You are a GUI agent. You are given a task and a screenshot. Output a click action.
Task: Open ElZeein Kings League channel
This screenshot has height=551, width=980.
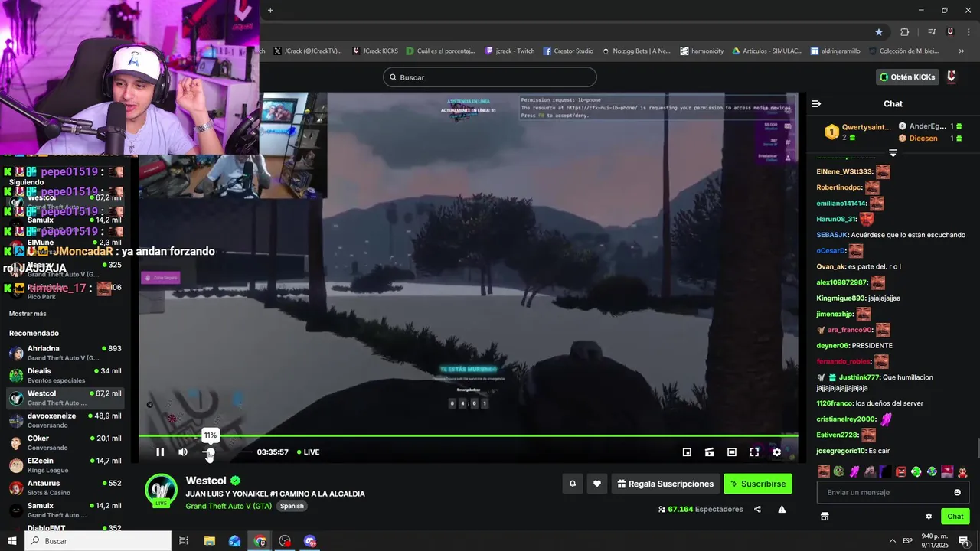pyautogui.click(x=65, y=465)
